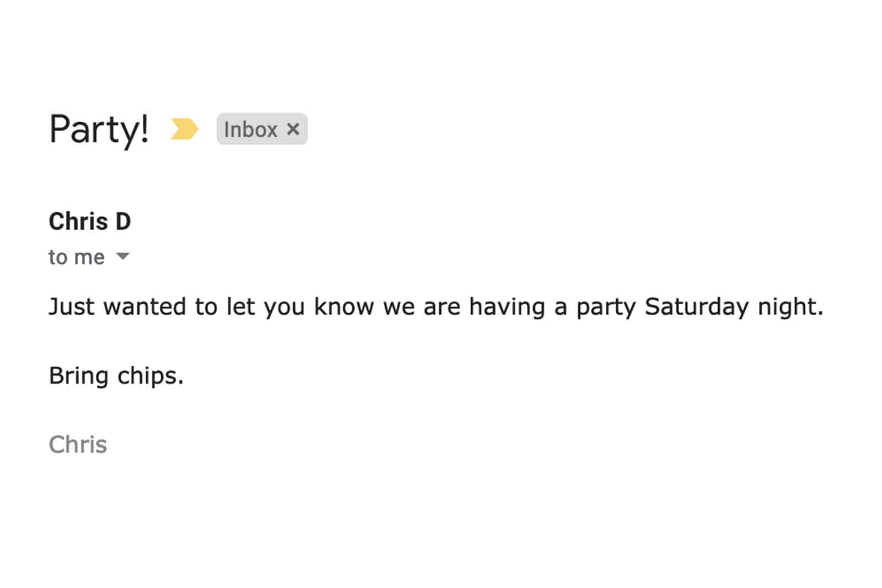Click the word 'know' in the message
Screen dimensions: 882x588
[344, 306]
